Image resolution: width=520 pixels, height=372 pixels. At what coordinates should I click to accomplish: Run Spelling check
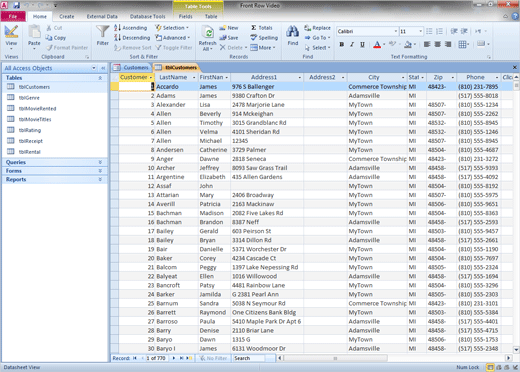264,38
